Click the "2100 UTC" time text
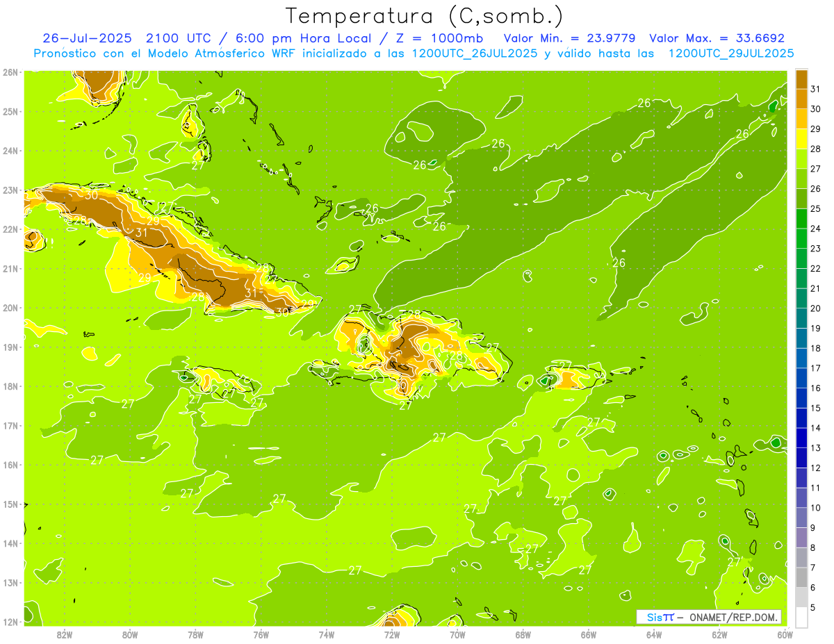Screen dimensions: 834x644 tap(181, 38)
